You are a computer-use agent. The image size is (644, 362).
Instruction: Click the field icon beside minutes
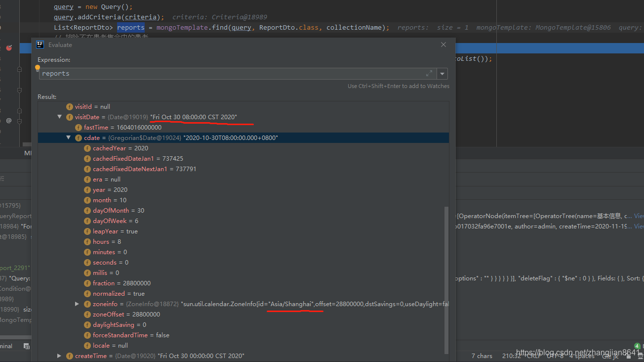click(x=87, y=252)
